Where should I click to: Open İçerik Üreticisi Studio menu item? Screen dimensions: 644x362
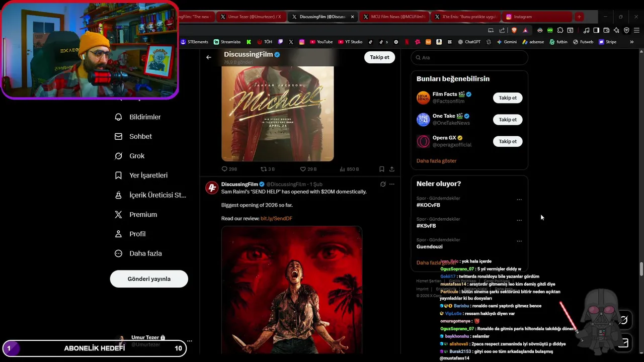(150, 195)
